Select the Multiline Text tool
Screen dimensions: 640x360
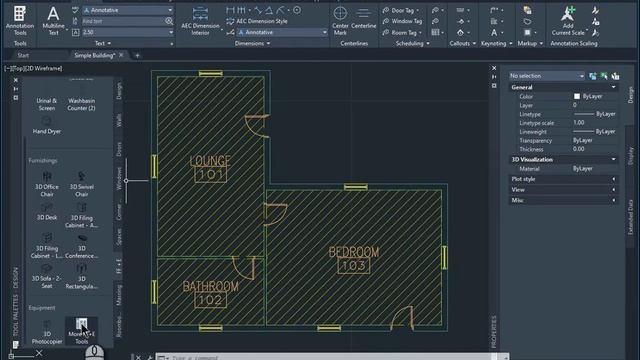point(53,20)
